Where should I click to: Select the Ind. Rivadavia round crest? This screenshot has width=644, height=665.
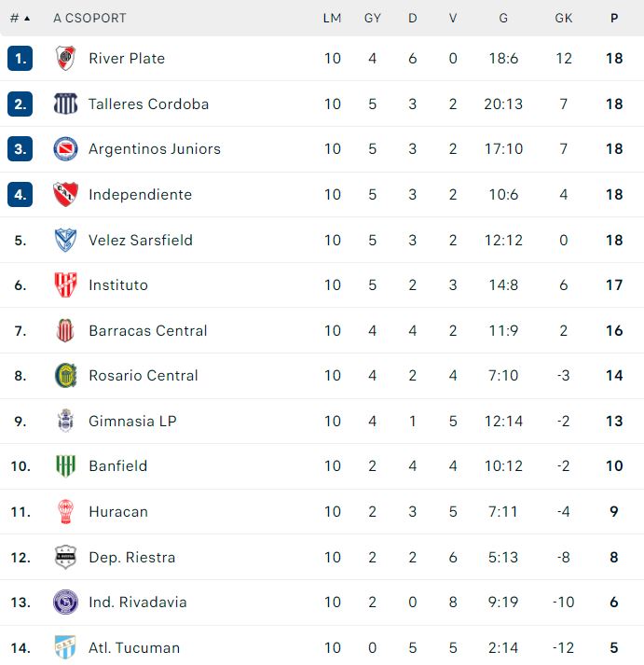point(65,602)
